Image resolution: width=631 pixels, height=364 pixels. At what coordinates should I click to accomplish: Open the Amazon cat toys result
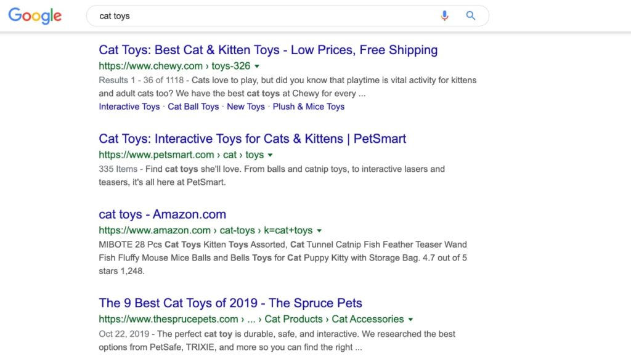point(162,214)
